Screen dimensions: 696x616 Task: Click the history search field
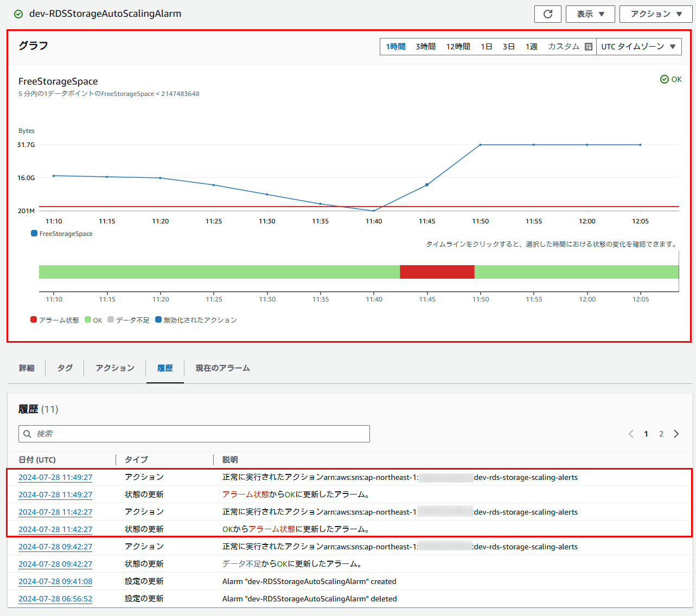coord(194,434)
